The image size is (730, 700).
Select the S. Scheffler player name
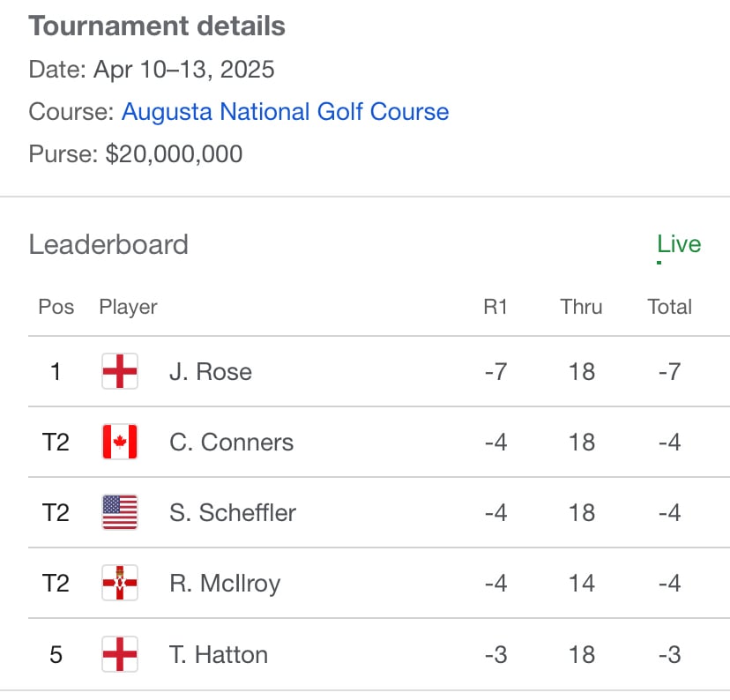pos(233,513)
